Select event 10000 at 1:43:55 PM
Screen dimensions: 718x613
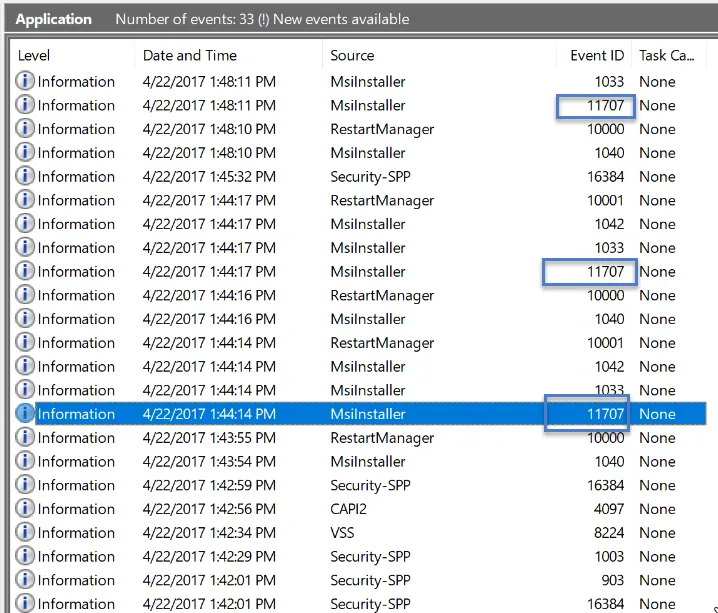(x=359, y=438)
